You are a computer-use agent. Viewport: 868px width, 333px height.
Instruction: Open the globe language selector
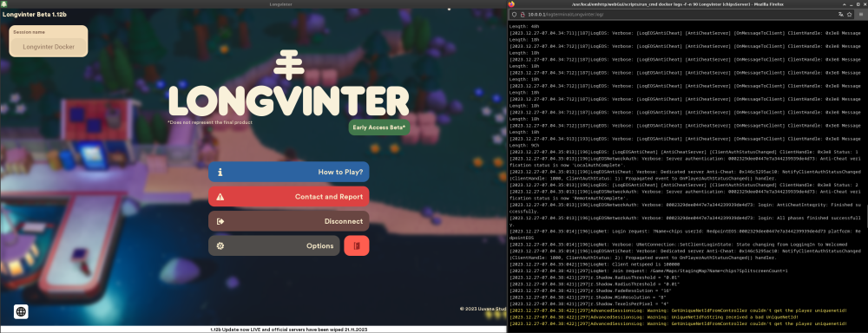(21, 312)
